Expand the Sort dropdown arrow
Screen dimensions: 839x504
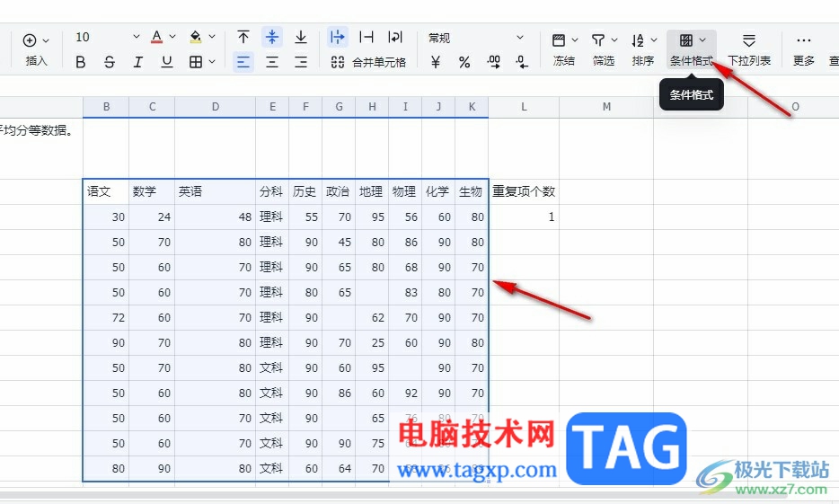pos(654,40)
